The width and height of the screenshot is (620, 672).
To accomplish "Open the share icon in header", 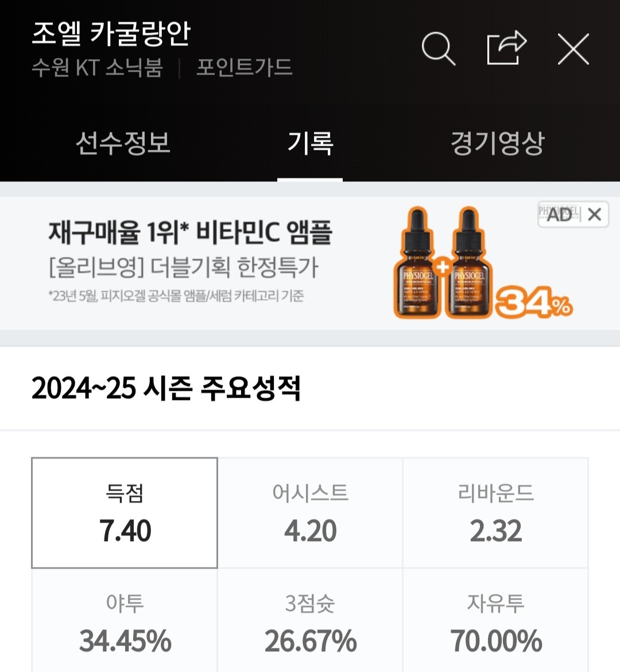I will pyautogui.click(x=506, y=48).
